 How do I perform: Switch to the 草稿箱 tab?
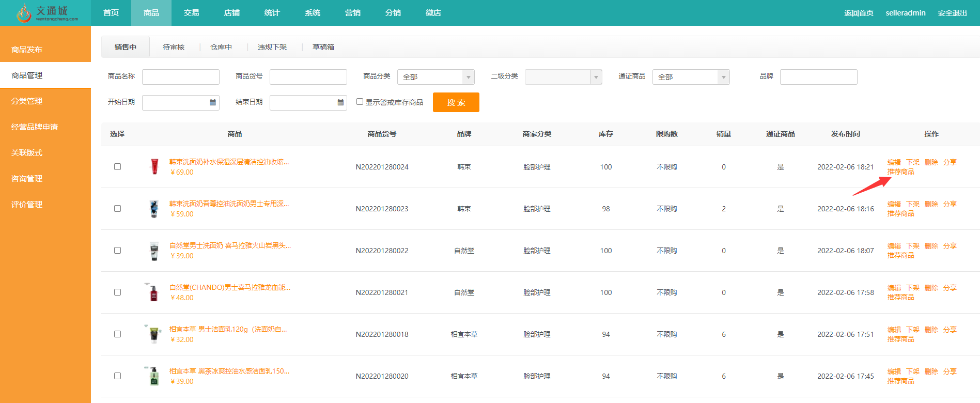pos(323,47)
